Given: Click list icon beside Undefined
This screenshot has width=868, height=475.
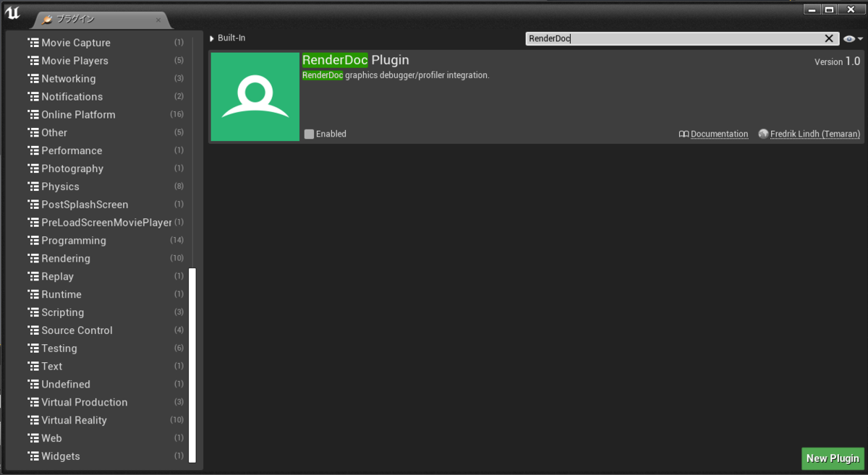Looking at the screenshot, I should coord(33,385).
